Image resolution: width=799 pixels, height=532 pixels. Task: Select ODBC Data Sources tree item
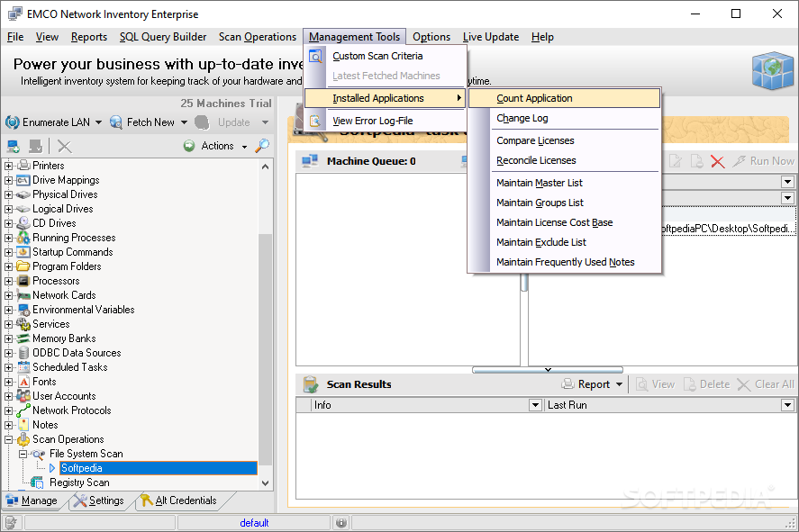coord(77,353)
